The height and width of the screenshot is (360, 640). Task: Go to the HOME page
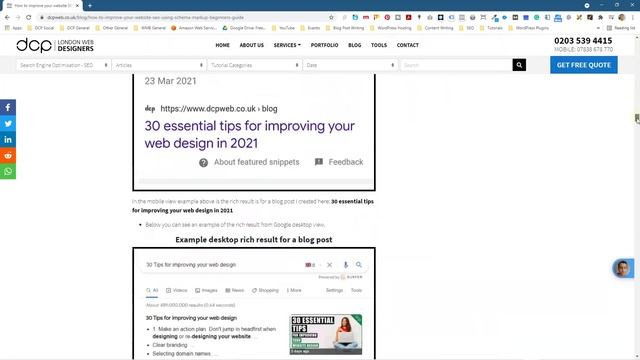(x=222, y=45)
